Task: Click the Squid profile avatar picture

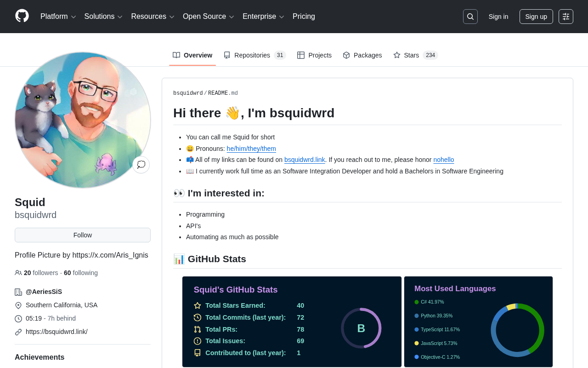Action: point(83,120)
